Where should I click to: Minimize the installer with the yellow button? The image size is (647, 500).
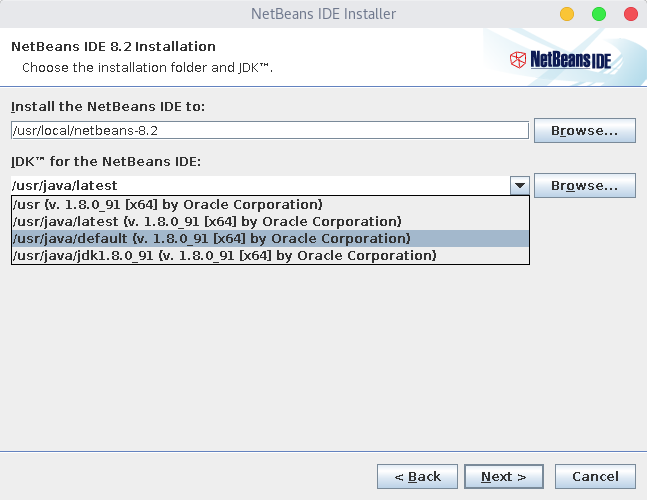tap(567, 14)
